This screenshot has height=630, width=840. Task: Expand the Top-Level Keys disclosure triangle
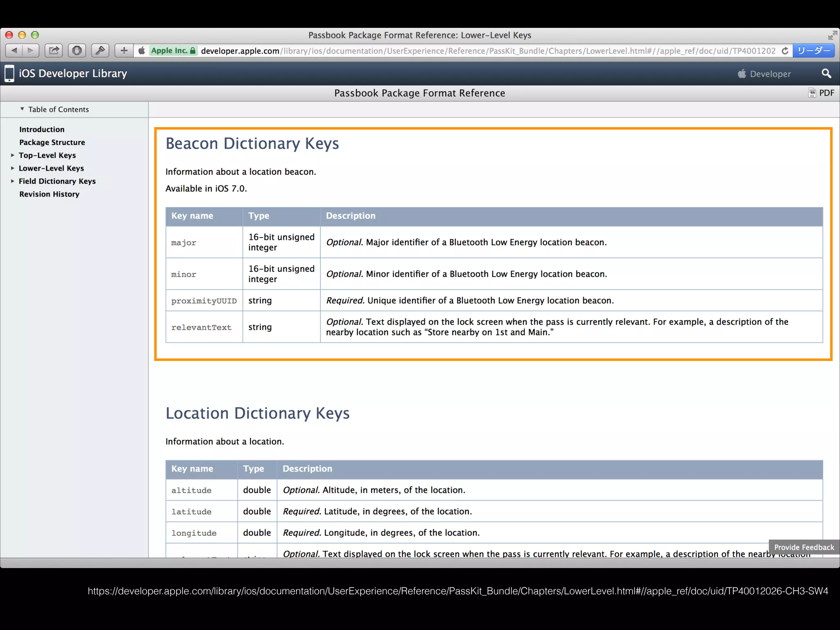point(12,155)
